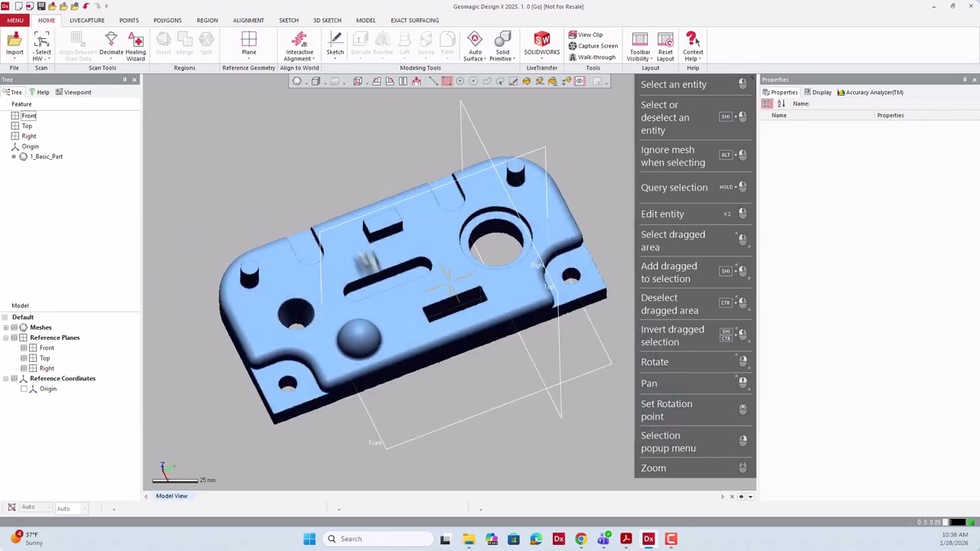980x551 pixels.
Task: Hide the Front plane in Model tree
Action: coord(24,348)
